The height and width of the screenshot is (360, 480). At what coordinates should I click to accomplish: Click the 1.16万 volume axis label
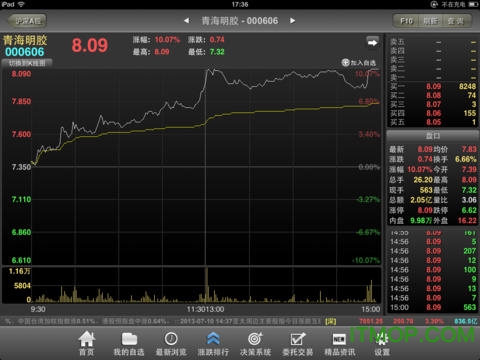click(19, 271)
